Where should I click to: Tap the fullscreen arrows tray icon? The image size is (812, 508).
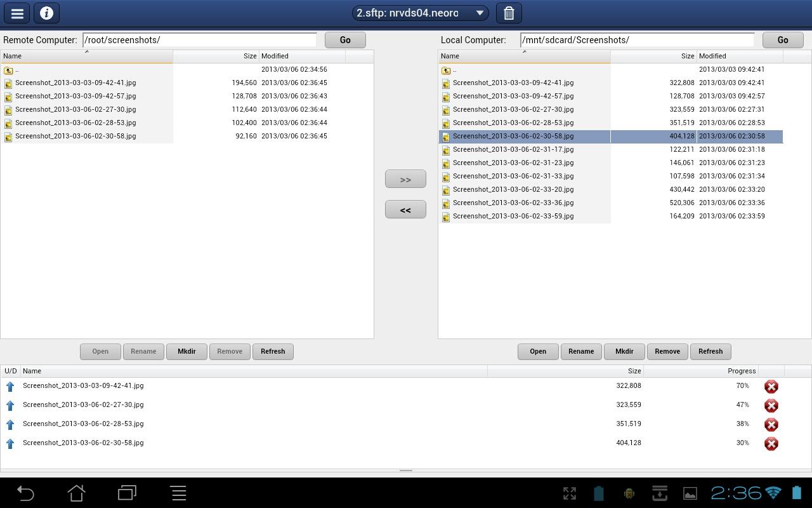570,493
